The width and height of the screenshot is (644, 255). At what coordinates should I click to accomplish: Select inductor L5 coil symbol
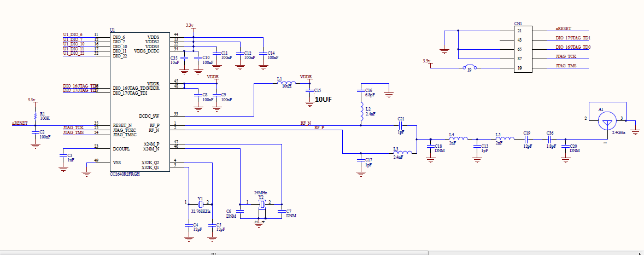pos(505,139)
